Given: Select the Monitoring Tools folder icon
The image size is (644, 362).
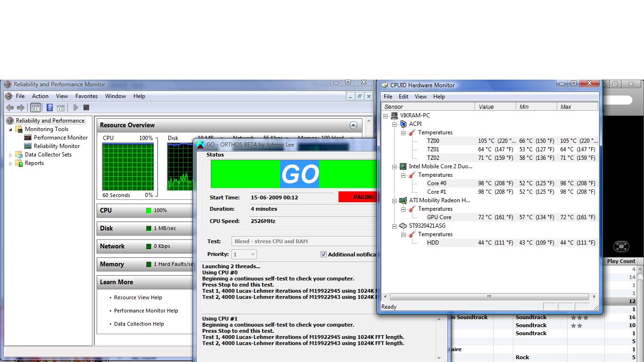Looking at the screenshot, I should point(19,129).
